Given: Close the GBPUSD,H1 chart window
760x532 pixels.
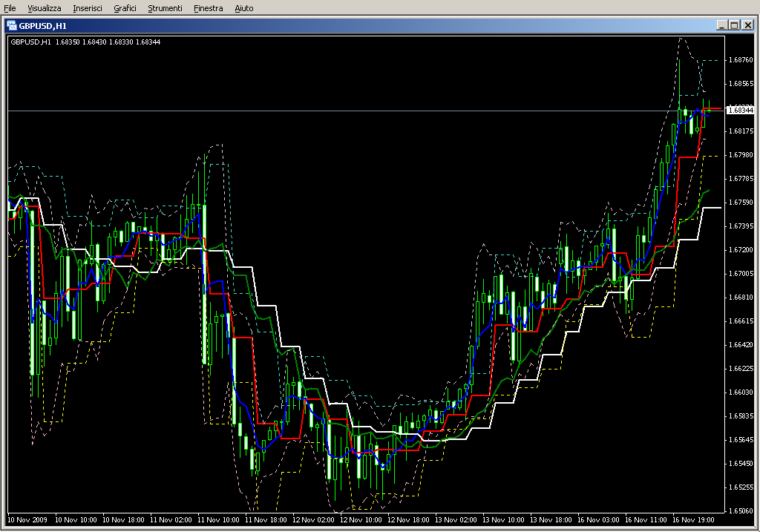Looking at the screenshot, I should pos(748,25).
